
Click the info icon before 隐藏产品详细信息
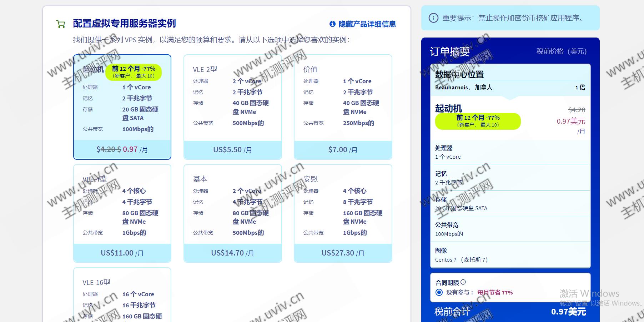332,24
